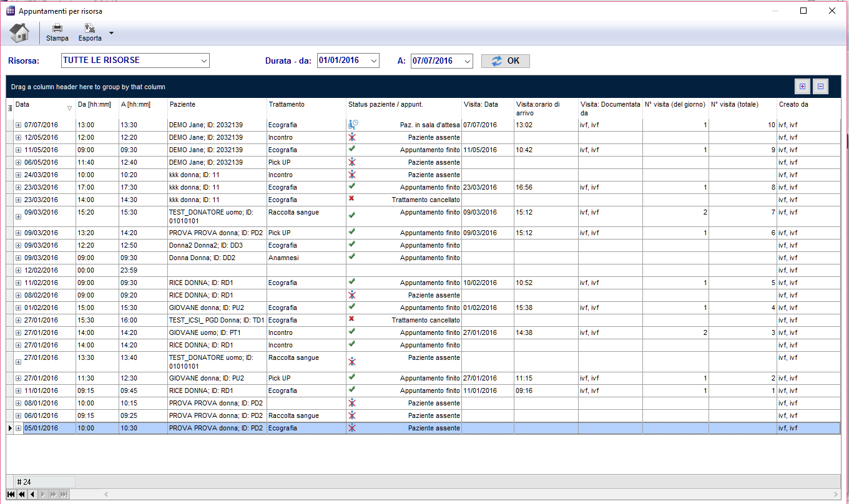Screen dimensions: 849x504
Task: Click waiting-room status icon on 07/07/2016 row
Action: coord(353,125)
